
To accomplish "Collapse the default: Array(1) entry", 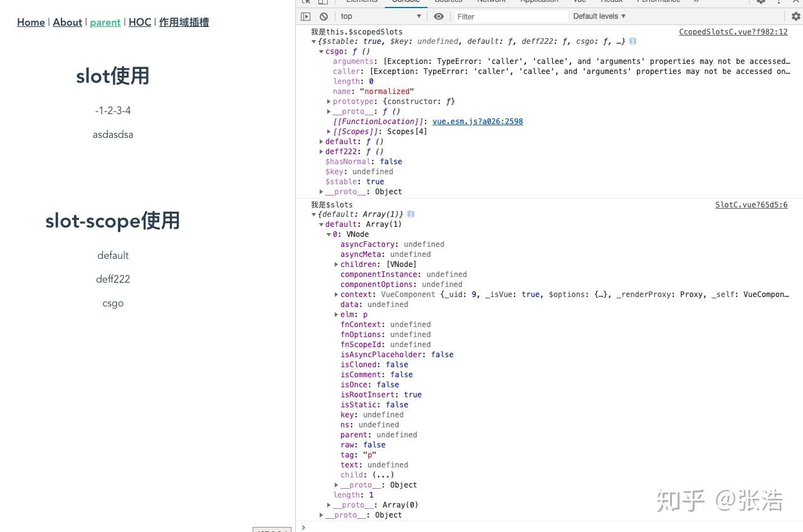I will click(x=321, y=224).
